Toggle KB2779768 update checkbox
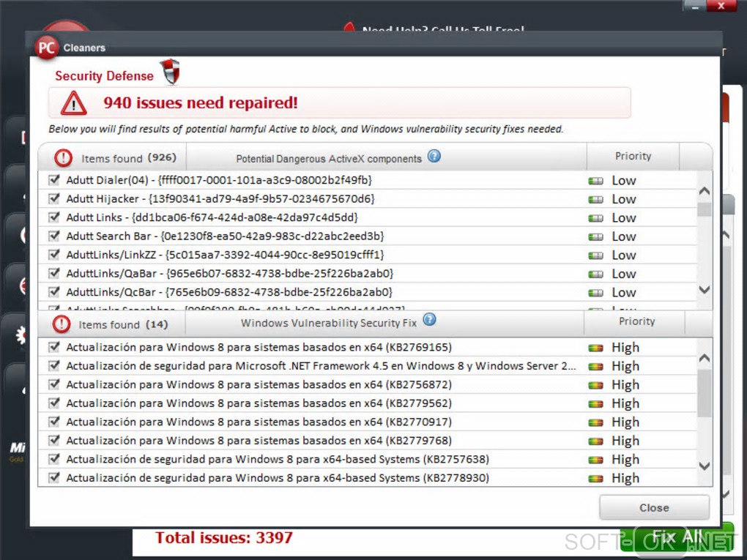Viewport: 747px width, 560px height. click(x=54, y=440)
